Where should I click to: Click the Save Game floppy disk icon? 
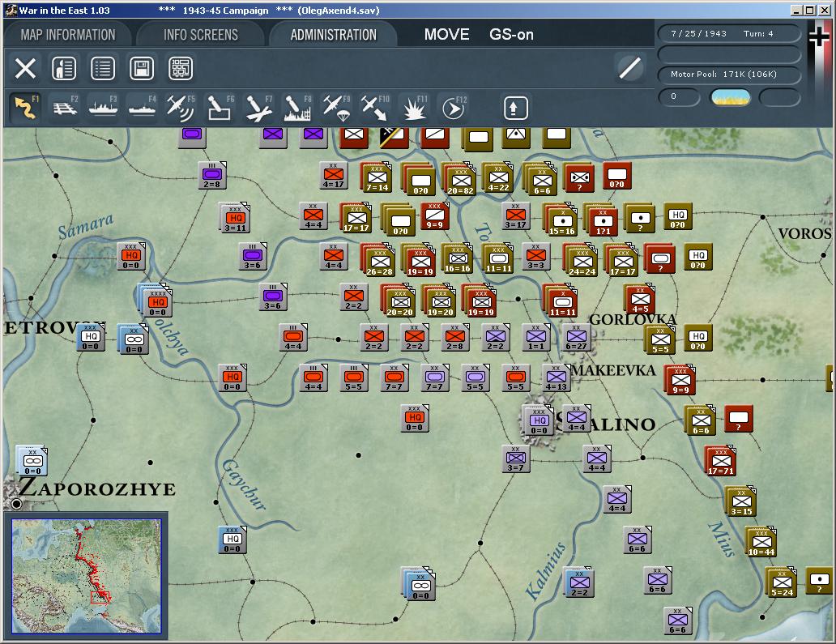click(142, 68)
